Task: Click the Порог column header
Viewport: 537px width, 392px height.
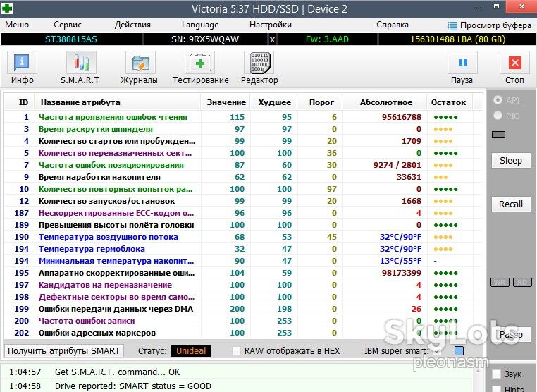Action: pyautogui.click(x=321, y=102)
